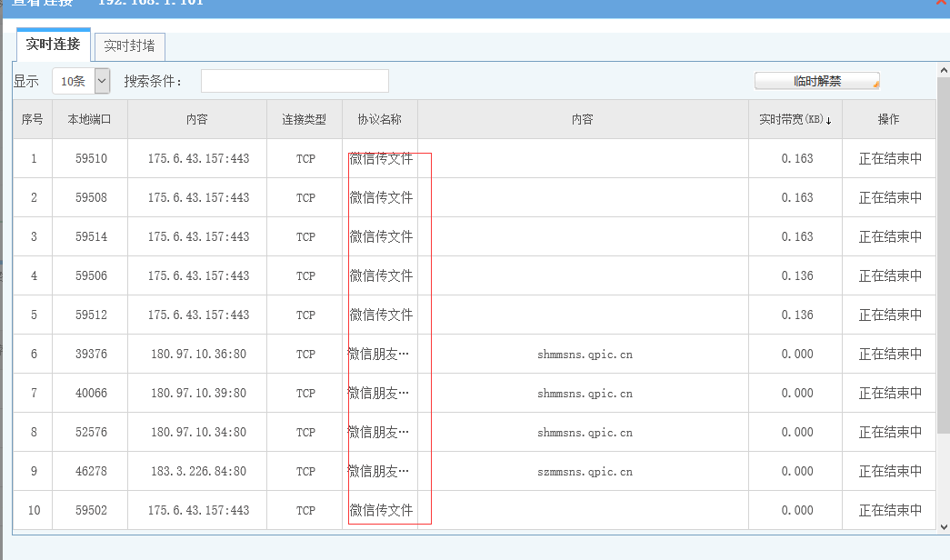Screen dimensions: 950x560
Task: Close the 查看连接 dialog
Action: 942,3
